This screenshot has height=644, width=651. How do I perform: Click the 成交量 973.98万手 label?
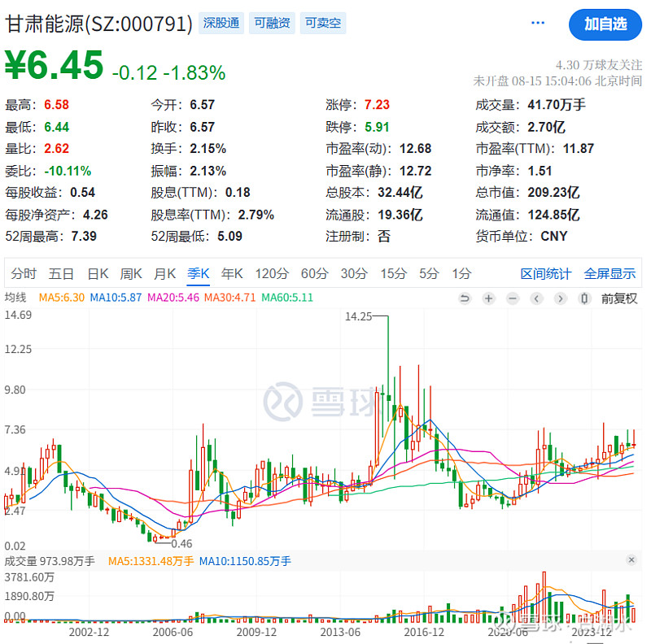(x=50, y=561)
